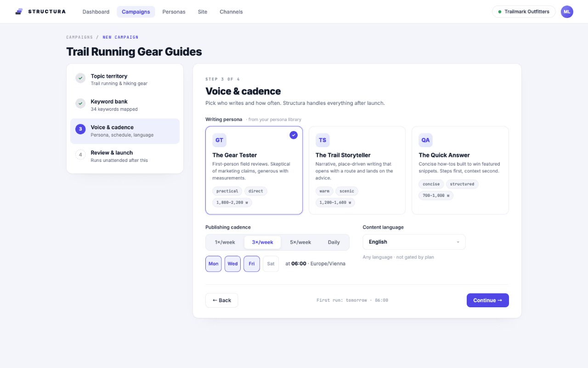Click the 06:00 publish time
Image resolution: width=588 pixels, height=368 pixels.
tap(299, 264)
